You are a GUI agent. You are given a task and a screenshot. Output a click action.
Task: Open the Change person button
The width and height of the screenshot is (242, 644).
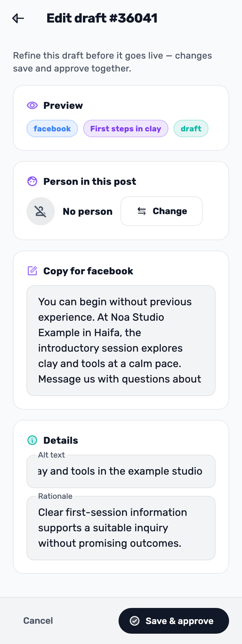[162, 211]
